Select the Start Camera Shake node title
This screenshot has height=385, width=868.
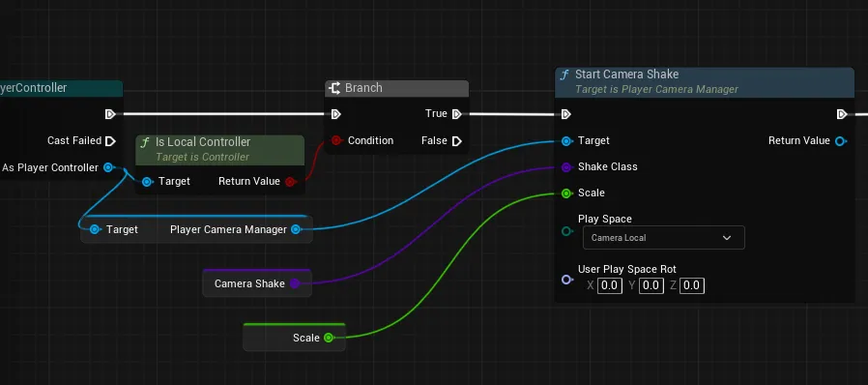pyautogui.click(x=626, y=74)
